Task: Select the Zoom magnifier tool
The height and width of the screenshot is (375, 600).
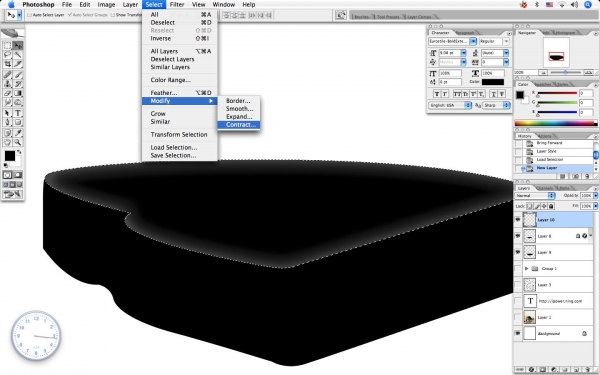Action: 18,142
